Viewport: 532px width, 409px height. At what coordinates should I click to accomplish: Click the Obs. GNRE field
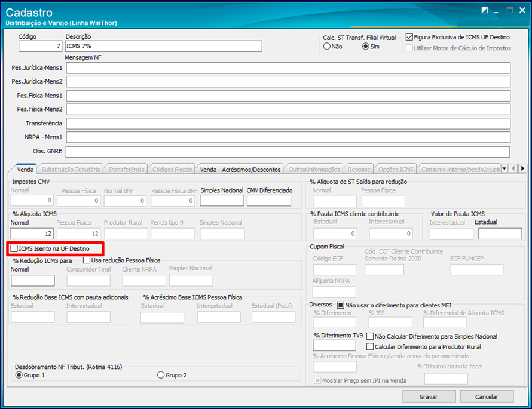[x=288, y=152]
